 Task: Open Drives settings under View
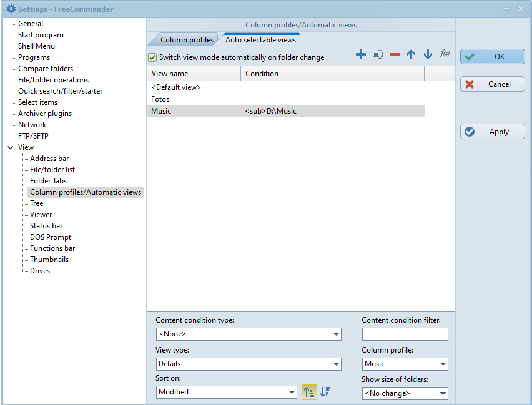(40, 271)
